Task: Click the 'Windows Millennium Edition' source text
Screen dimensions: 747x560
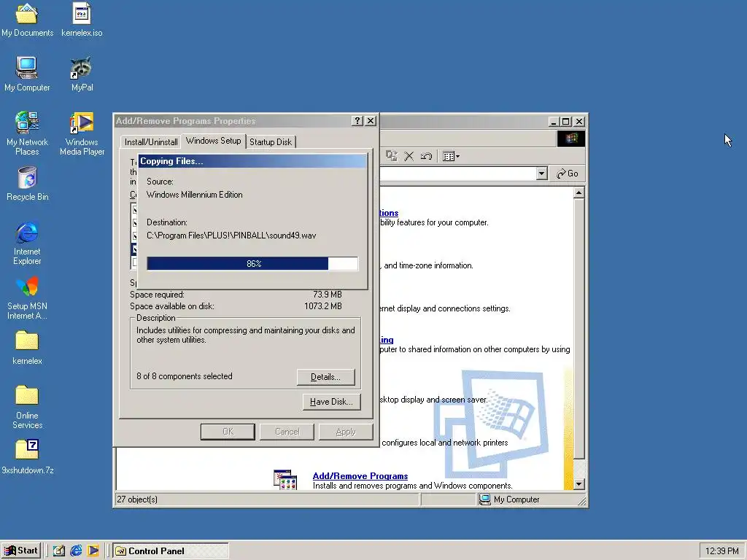Action: [194, 195]
